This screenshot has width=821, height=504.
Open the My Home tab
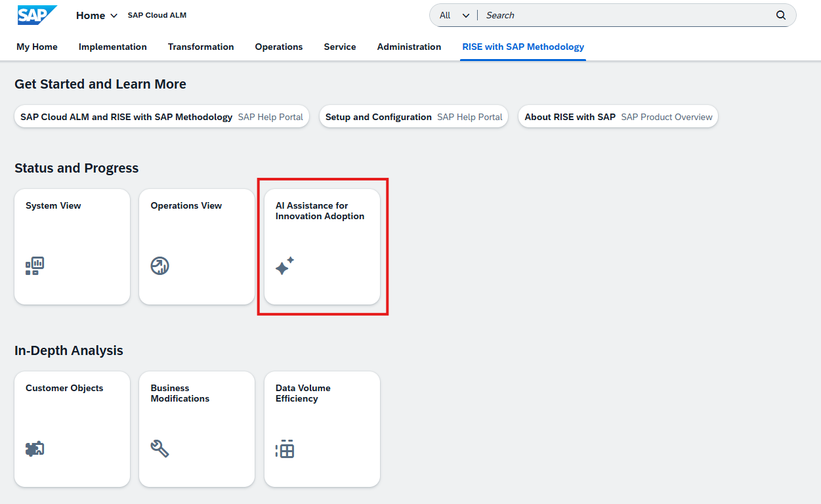[37, 47]
